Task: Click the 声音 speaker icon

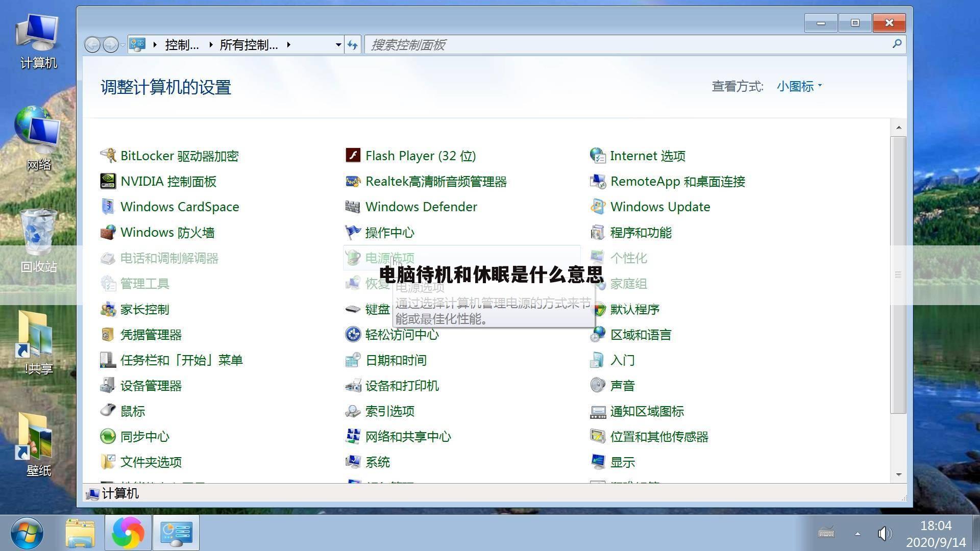Action: pos(598,385)
